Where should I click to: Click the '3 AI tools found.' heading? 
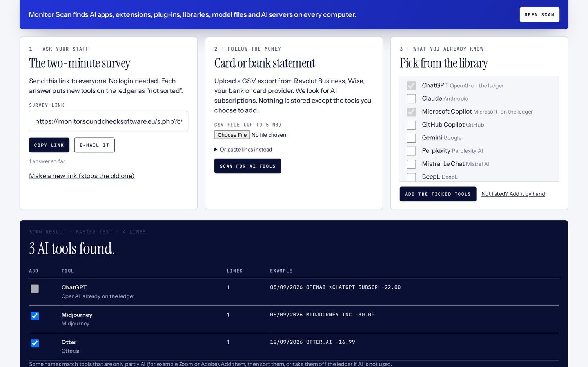tap(72, 248)
